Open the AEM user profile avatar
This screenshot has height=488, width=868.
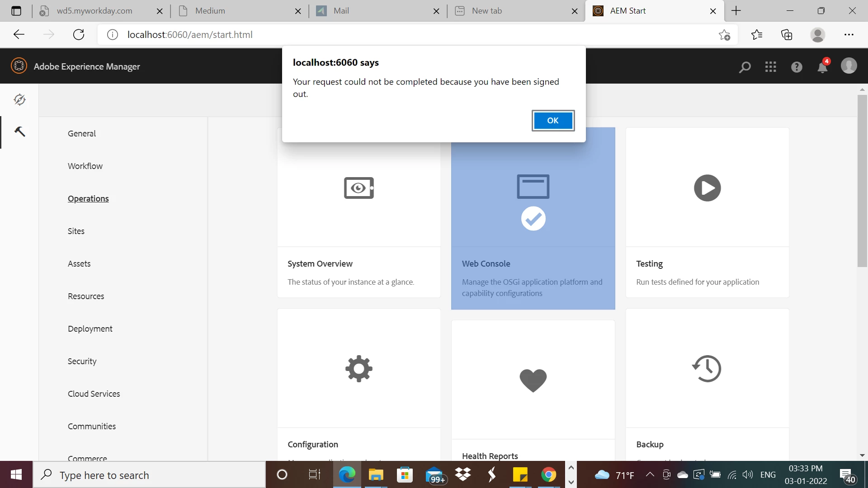tap(849, 66)
